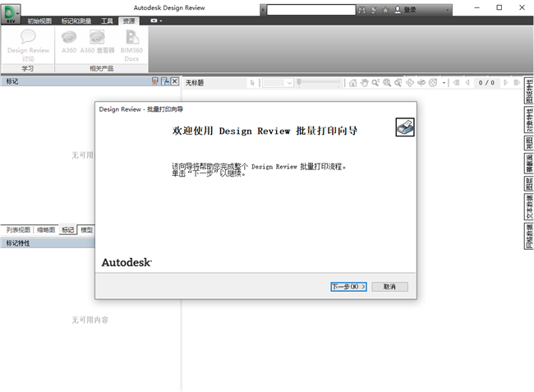Viewport: 534px width, 392px height.
Task: Go to next page arrow
Action: point(506,82)
